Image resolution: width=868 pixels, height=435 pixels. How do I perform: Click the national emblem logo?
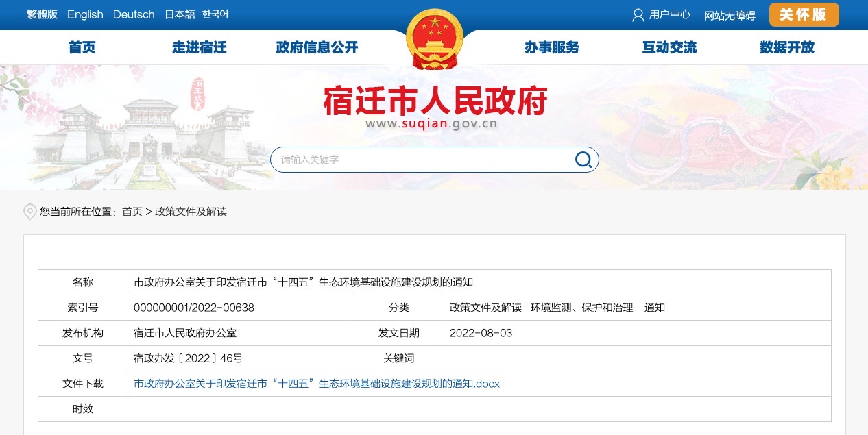click(x=435, y=38)
